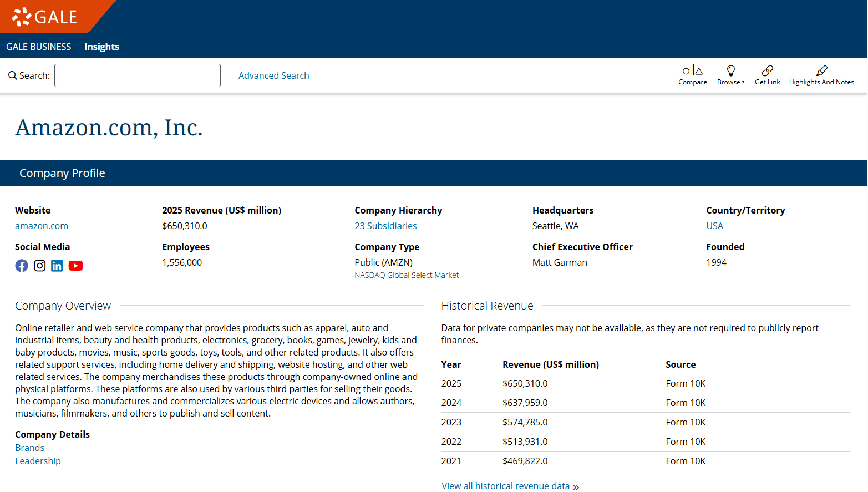Screen dimensions: 868x492
Task: Open Amazon's YouTube icon
Action: [x=75, y=266]
